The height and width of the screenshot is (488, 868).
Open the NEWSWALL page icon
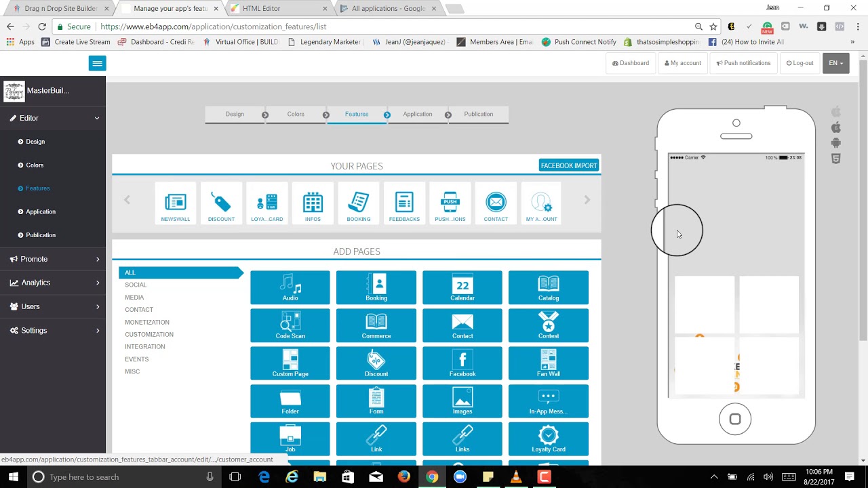point(175,202)
